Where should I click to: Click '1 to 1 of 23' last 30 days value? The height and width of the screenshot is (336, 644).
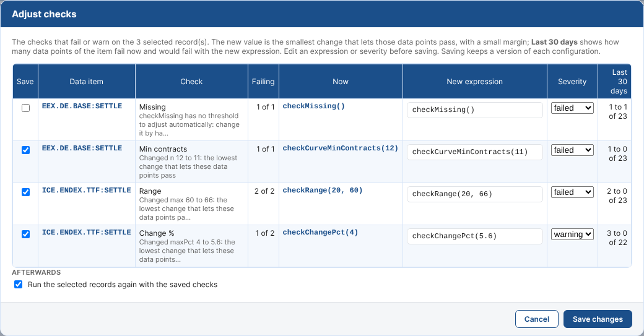[618, 111]
